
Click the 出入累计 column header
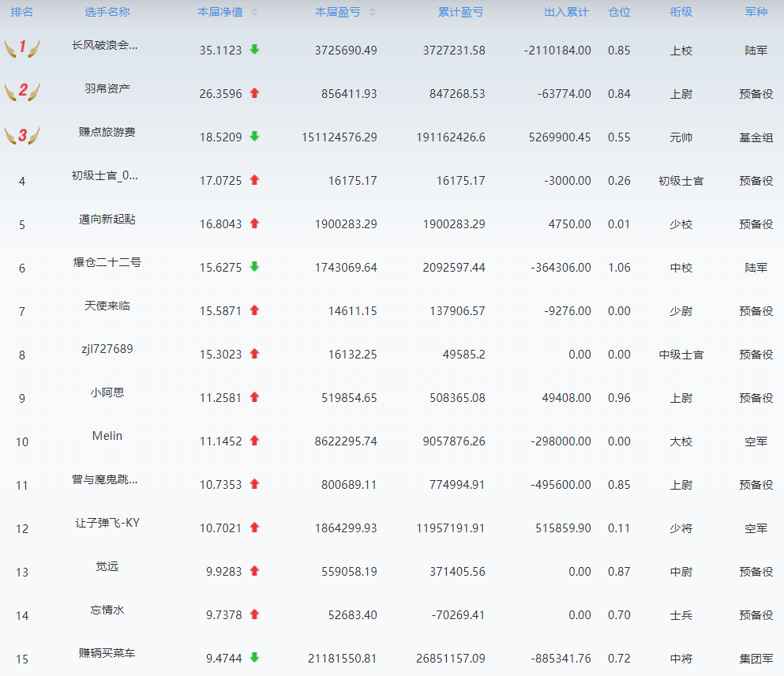click(x=567, y=12)
